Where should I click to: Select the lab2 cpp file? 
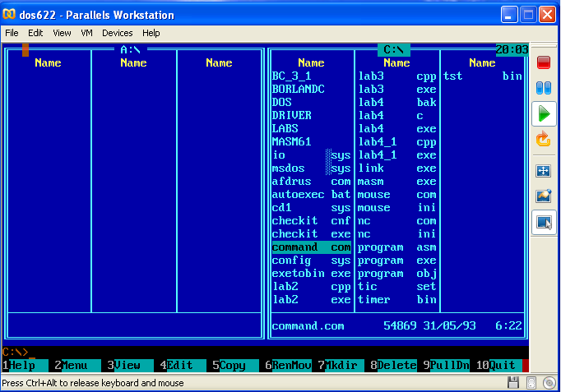[311, 287]
